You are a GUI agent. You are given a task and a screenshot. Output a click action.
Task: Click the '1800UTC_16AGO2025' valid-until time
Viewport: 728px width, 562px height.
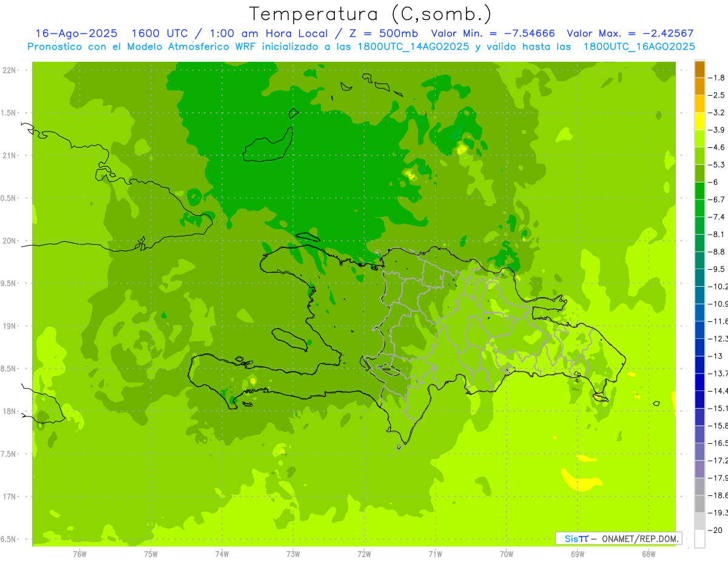(639, 47)
